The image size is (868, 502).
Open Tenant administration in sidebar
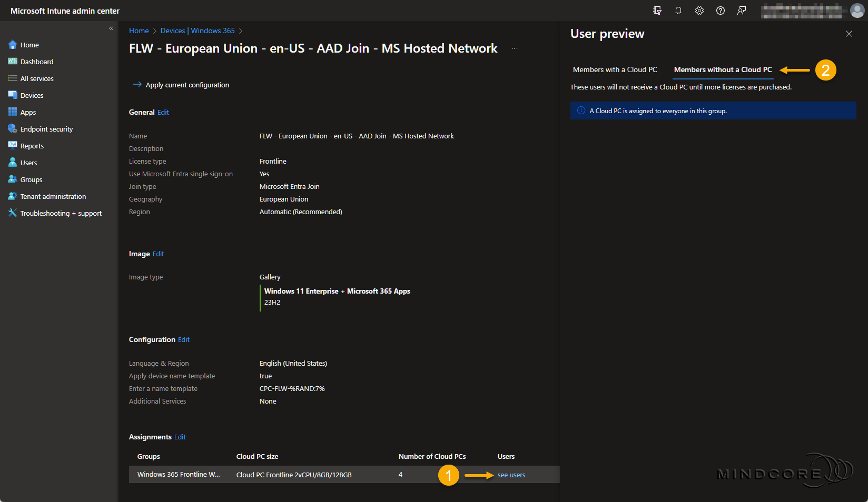53,196
